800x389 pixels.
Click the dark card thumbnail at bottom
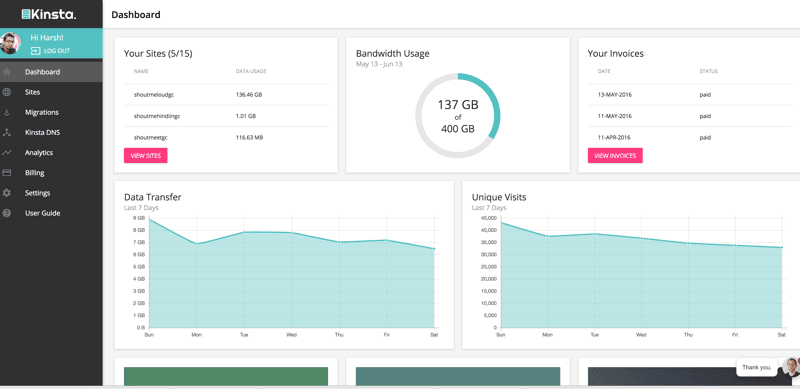coord(690,376)
